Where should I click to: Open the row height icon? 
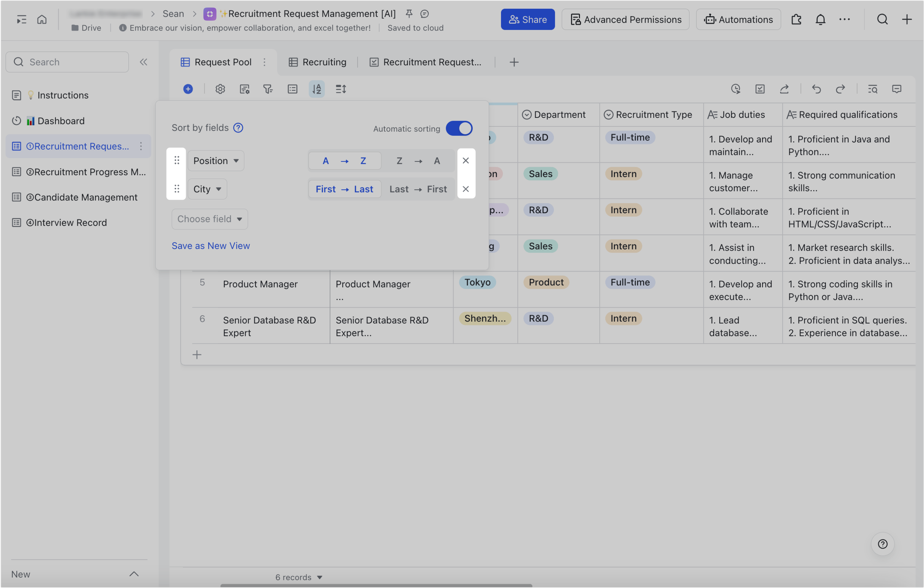[341, 89]
